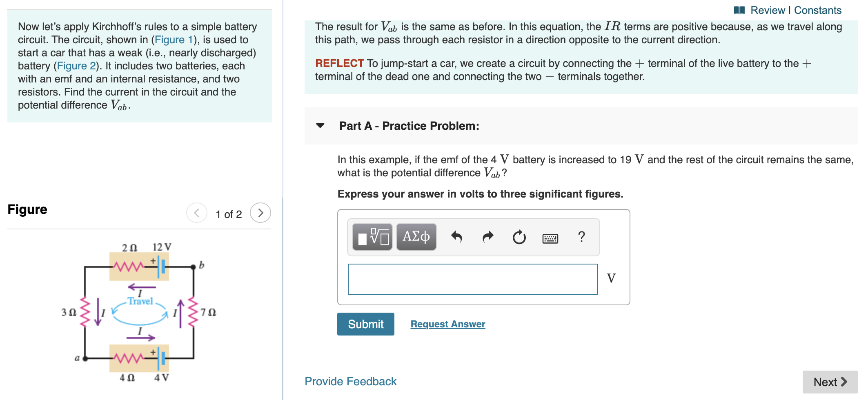Open equation editor help via question mark icon
This screenshot has width=868, height=400.
click(x=581, y=237)
